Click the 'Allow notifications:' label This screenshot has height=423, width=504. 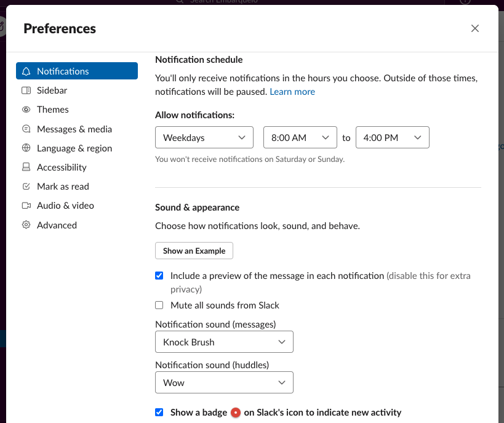[195, 115]
